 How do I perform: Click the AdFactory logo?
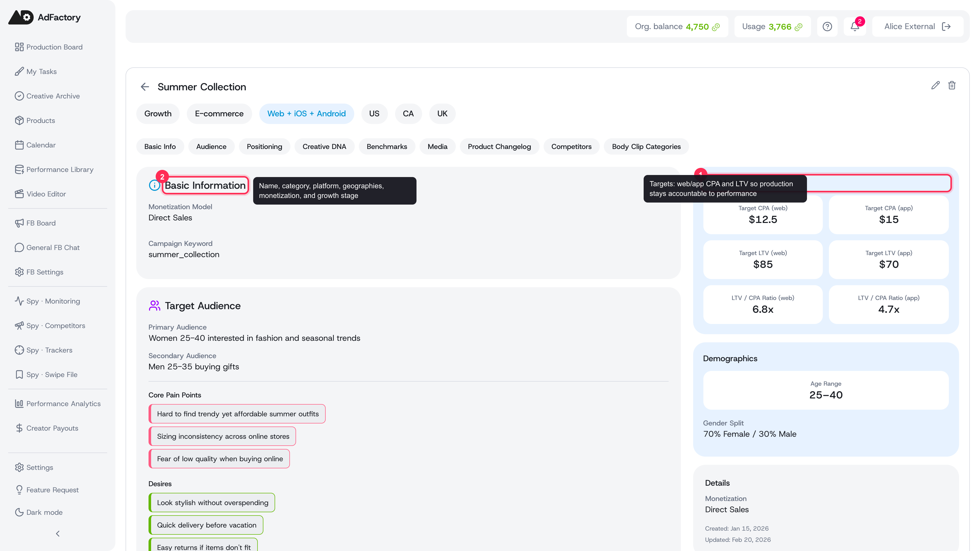(44, 17)
